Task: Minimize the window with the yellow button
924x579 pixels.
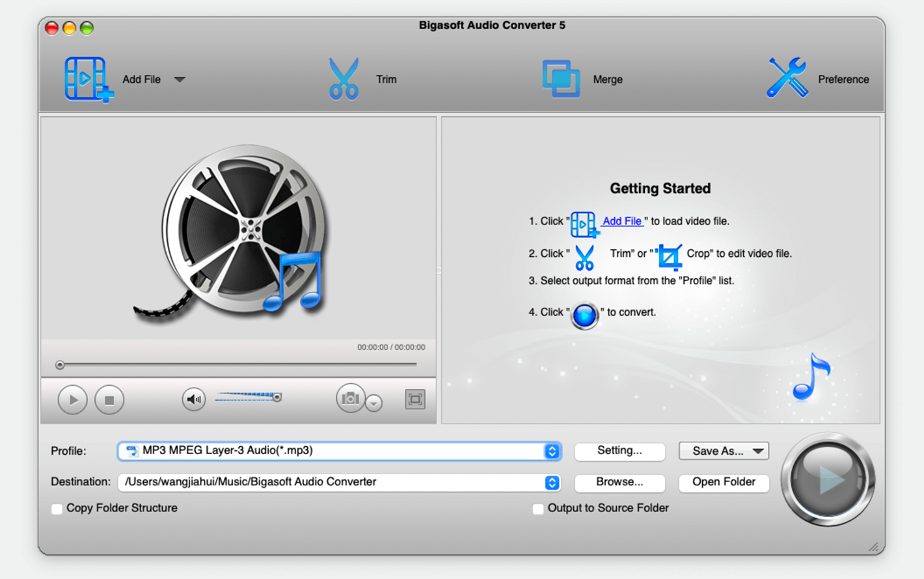Action: coord(69,28)
